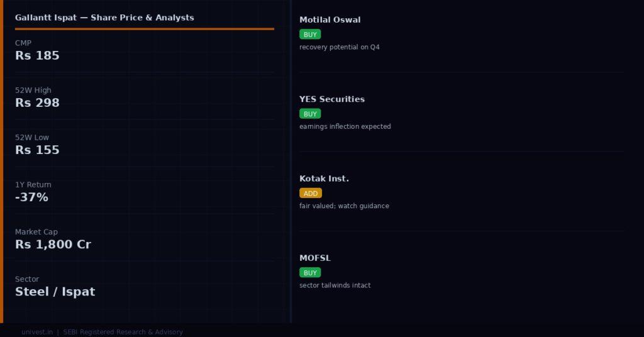
Task: Click 'sector tailwinds intact' note
Action: pyautogui.click(x=335, y=285)
